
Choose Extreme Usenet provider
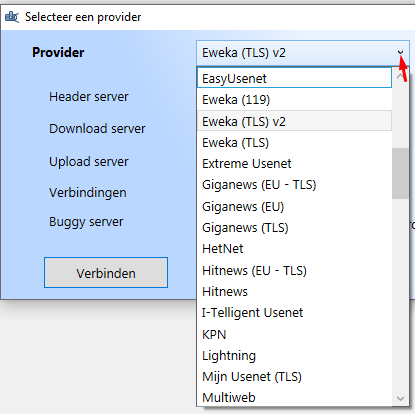click(x=294, y=164)
